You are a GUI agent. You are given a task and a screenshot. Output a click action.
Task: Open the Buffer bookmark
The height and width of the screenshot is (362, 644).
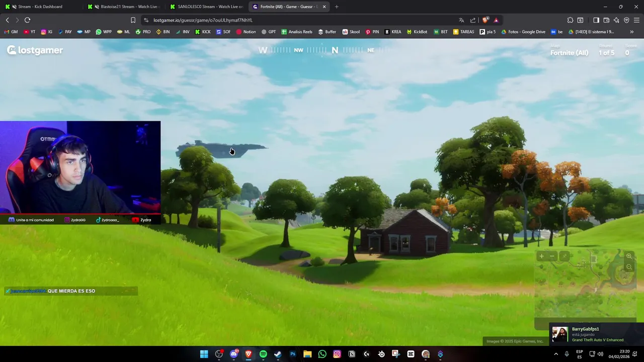(327, 32)
